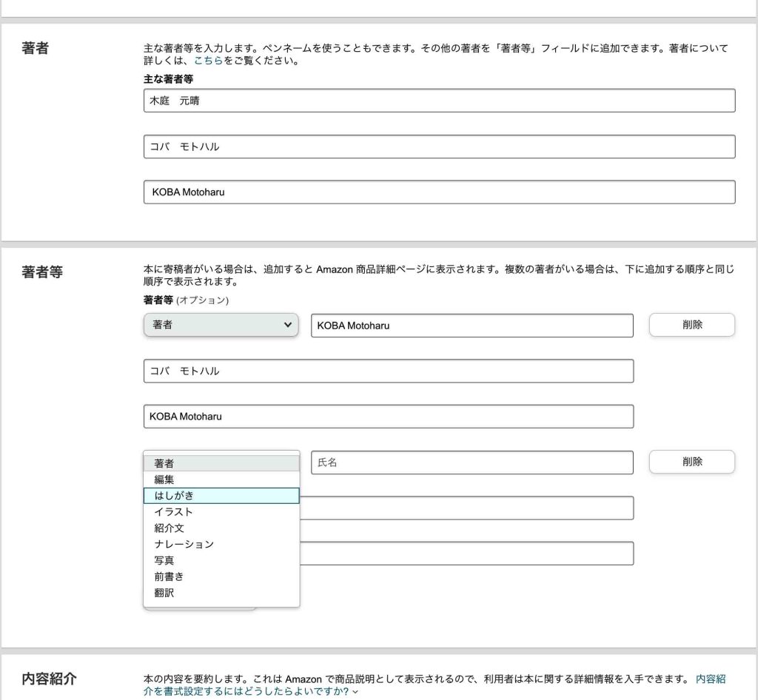758x700 pixels.
Task: Delete the second contributor row with 削除
Action: (x=692, y=462)
